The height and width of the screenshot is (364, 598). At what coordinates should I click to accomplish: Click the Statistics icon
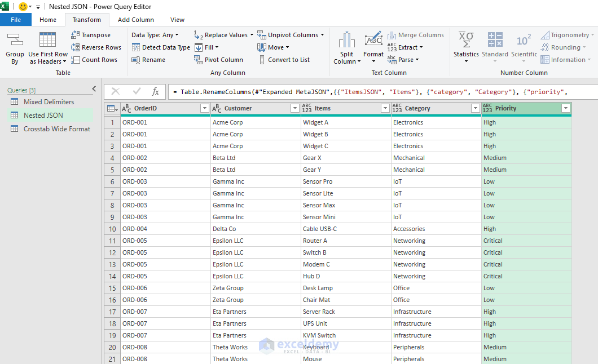466,39
